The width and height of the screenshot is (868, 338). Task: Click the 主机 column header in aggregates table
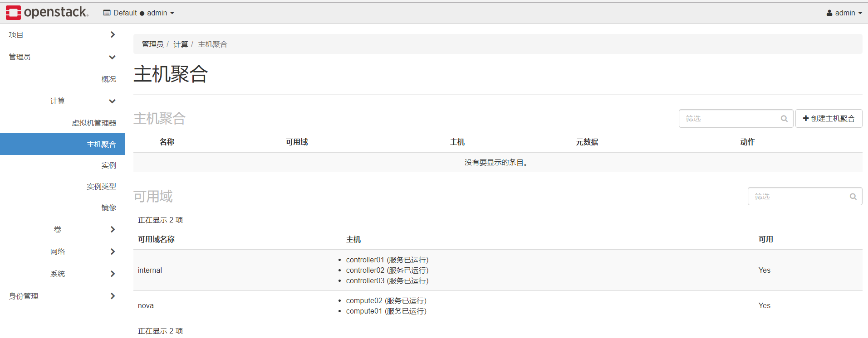[x=457, y=142]
